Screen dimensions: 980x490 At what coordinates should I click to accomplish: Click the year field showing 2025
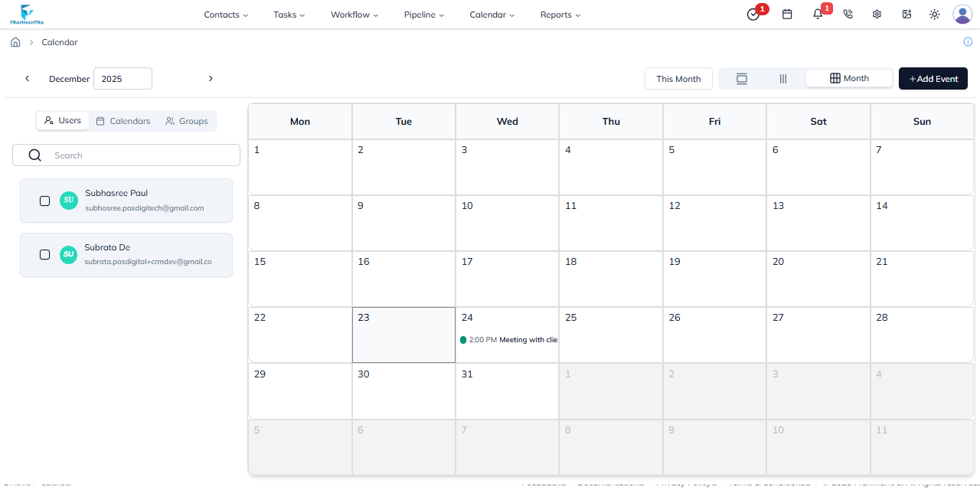pos(122,79)
